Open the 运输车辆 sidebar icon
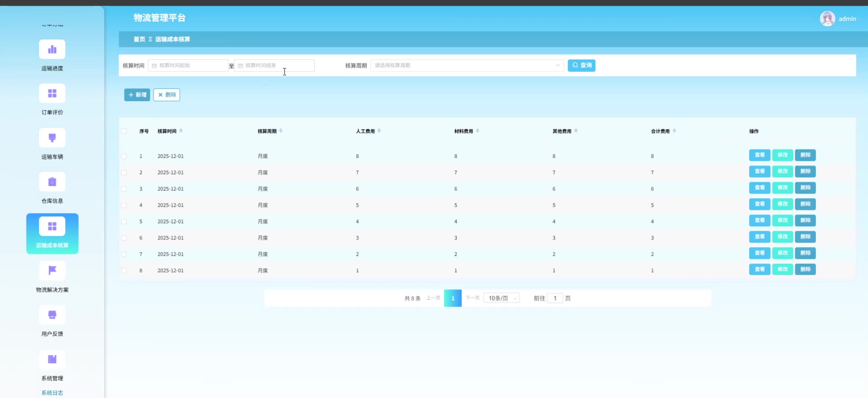This screenshot has width=868, height=398. pos(52,138)
